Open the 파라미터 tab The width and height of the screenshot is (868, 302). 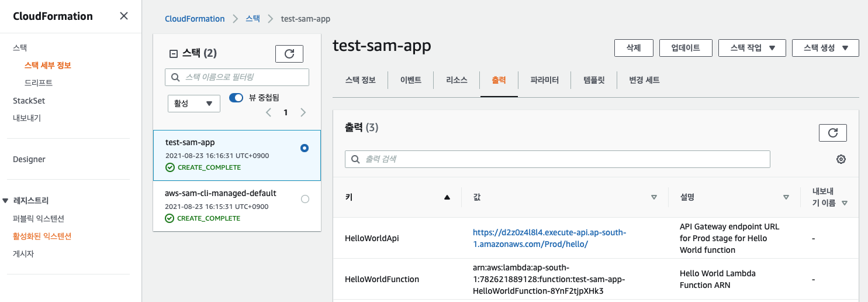point(544,80)
